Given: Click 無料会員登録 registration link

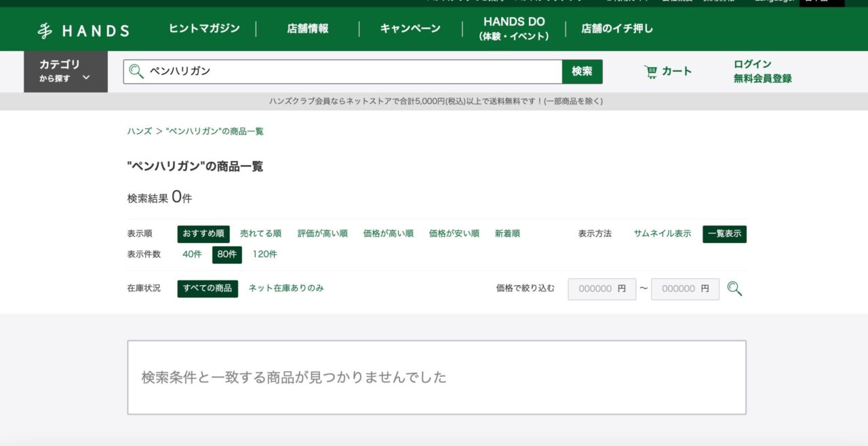Looking at the screenshot, I should click(x=763, y=78).
